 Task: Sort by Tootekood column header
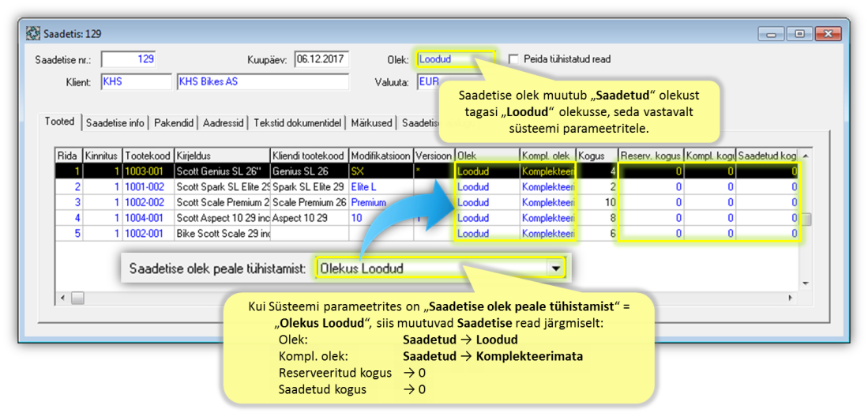click(148, 156)
